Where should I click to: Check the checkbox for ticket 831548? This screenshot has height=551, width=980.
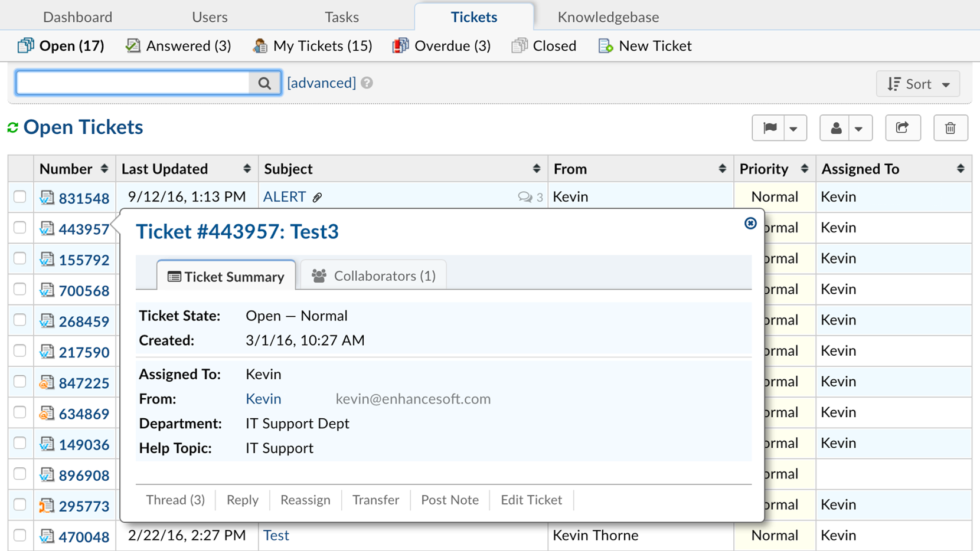click(x=20, y=196)
